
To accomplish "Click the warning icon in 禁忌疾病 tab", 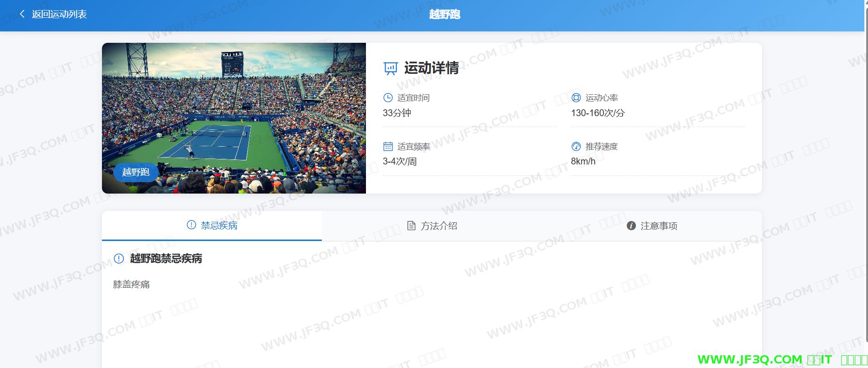I will click(x=191, y=225).
